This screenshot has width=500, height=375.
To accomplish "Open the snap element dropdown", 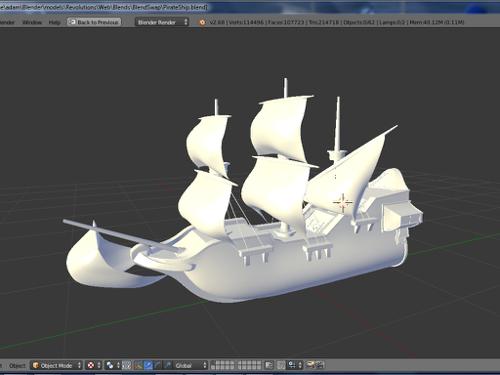I will coord(294,366).
